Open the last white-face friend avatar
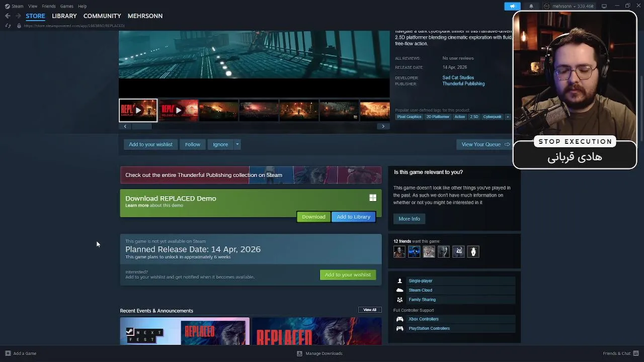 (473, 251)
